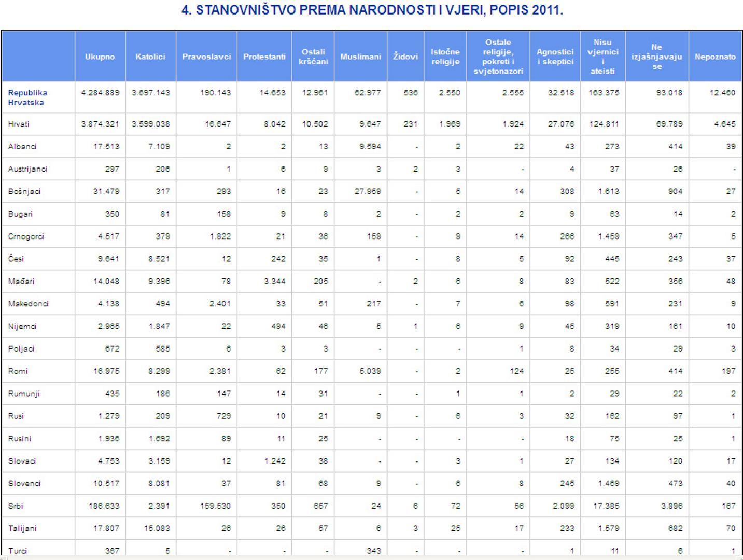Click the Židovi column header

(x=405, y=57)
